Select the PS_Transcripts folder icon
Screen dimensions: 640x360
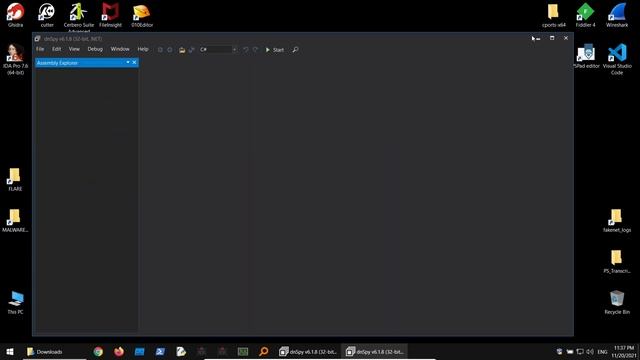coord(617,262)
